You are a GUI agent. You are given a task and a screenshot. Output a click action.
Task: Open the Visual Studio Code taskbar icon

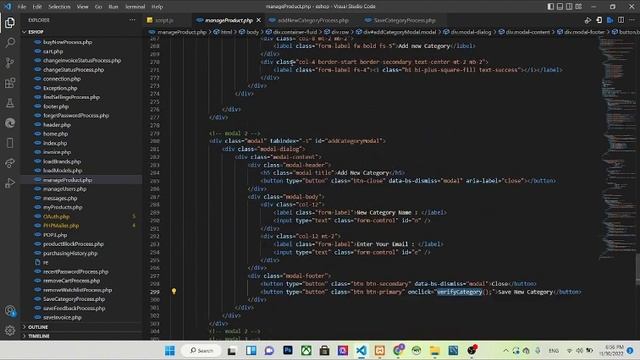pos(361,350)
